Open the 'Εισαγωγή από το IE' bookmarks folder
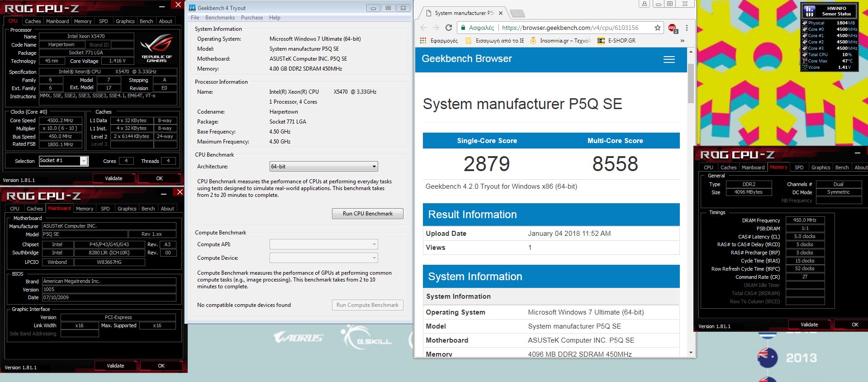 (x=494, y=41)
